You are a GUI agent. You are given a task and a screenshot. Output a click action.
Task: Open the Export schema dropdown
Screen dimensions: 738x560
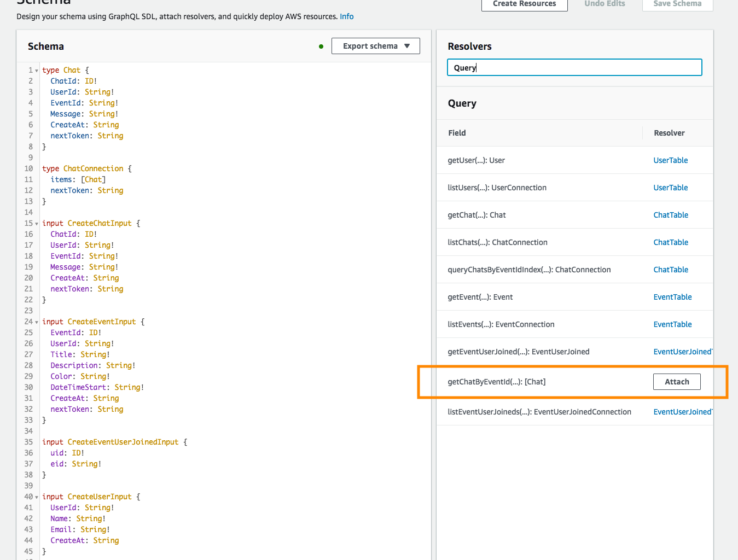(375, 46)
